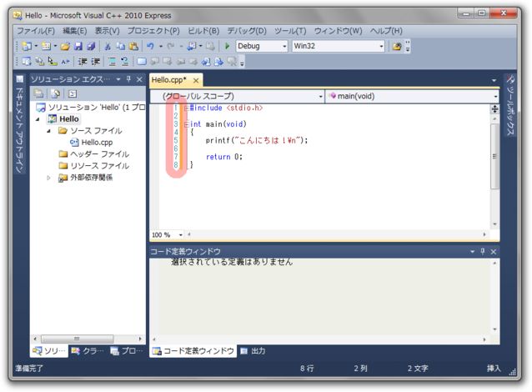This screenshot has width=532, height=392.
Task: Open the Debug configuration dropdown
Action: point(262,46)
